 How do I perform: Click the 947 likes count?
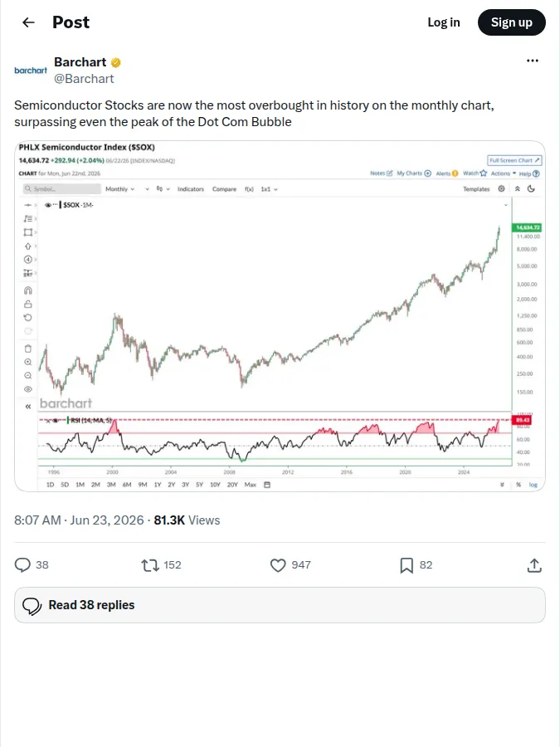(301, 565)
